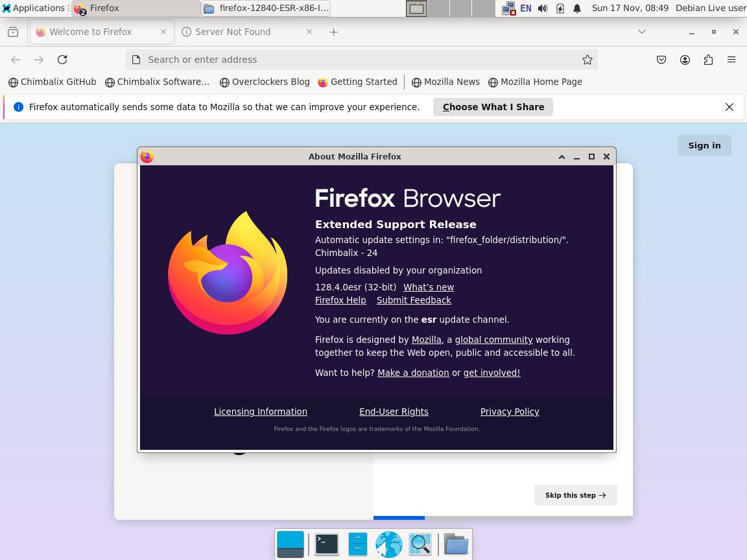The height and width of the screenshot is (560, 747).
Task: Open the Debian Live user session menu
Action: (711, 8)
